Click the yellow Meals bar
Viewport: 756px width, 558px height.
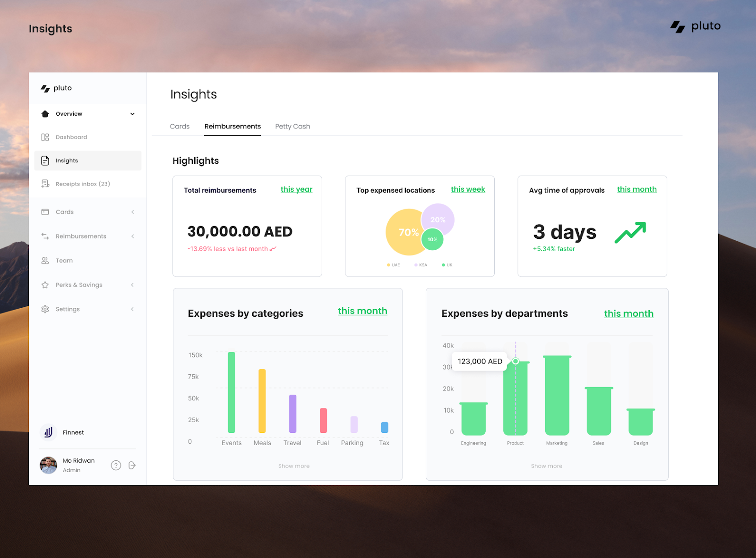coord(262,401)
